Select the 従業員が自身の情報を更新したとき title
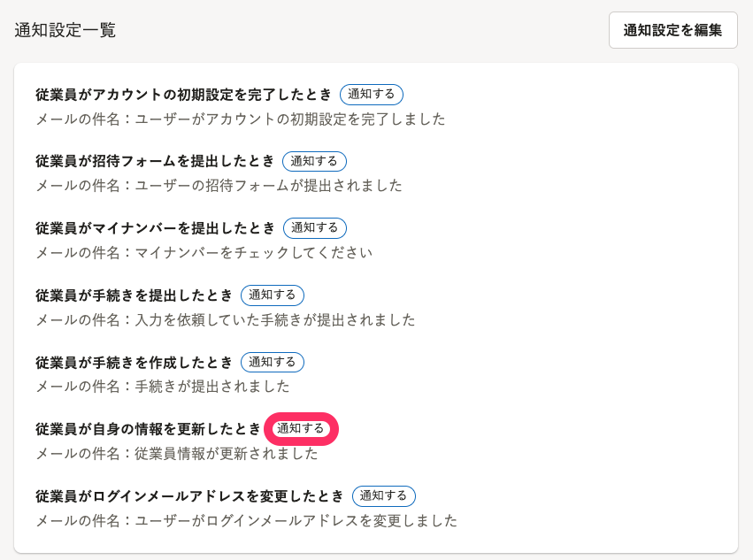 click(149, 429)
